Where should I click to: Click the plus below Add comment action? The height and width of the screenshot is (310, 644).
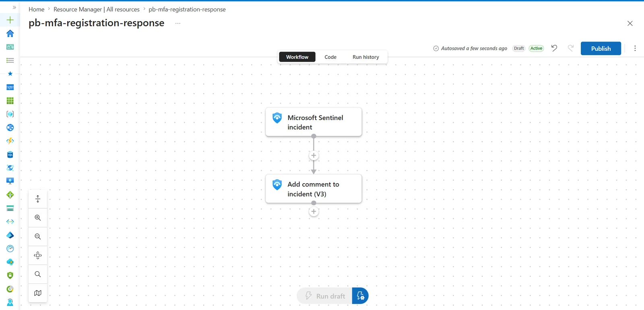[x=314, y=212]
